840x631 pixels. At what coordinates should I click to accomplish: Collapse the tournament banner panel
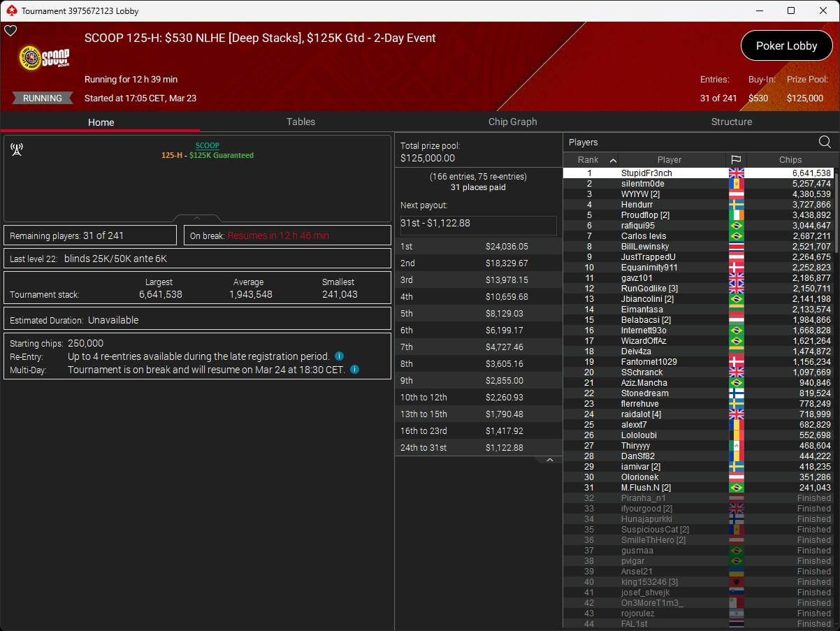(197, 218)
